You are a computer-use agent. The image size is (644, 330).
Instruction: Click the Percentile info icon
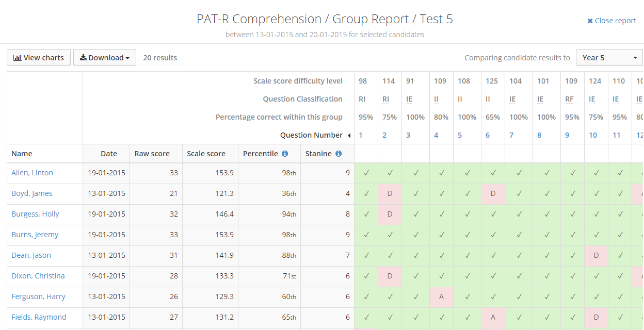(285, 154)
